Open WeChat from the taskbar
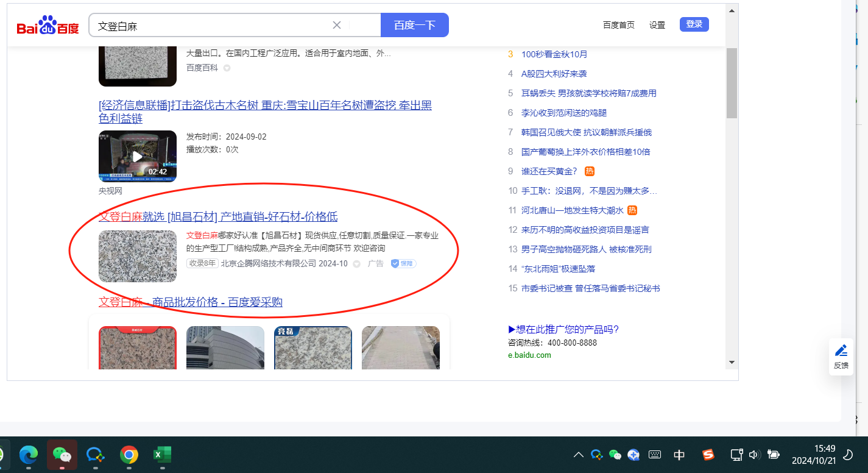Viewport: 868px width, 473px height. [62, 455]
